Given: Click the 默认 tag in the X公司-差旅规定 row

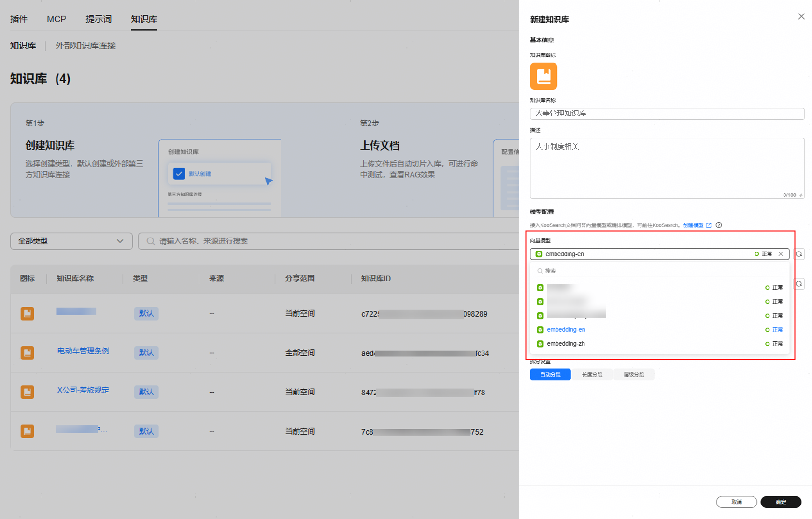Looking at the screenshot, I should [x=146, y=392].
